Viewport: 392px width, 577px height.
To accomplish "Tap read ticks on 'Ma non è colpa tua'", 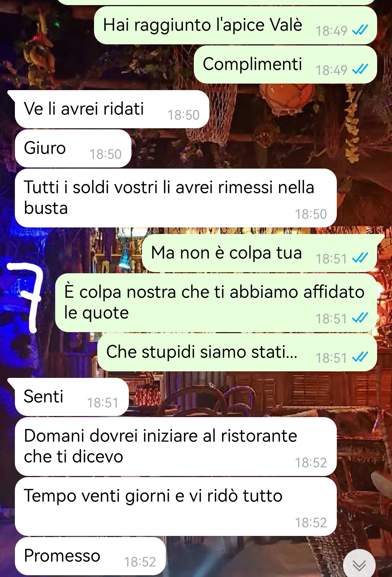I will [x=360, y=258].
